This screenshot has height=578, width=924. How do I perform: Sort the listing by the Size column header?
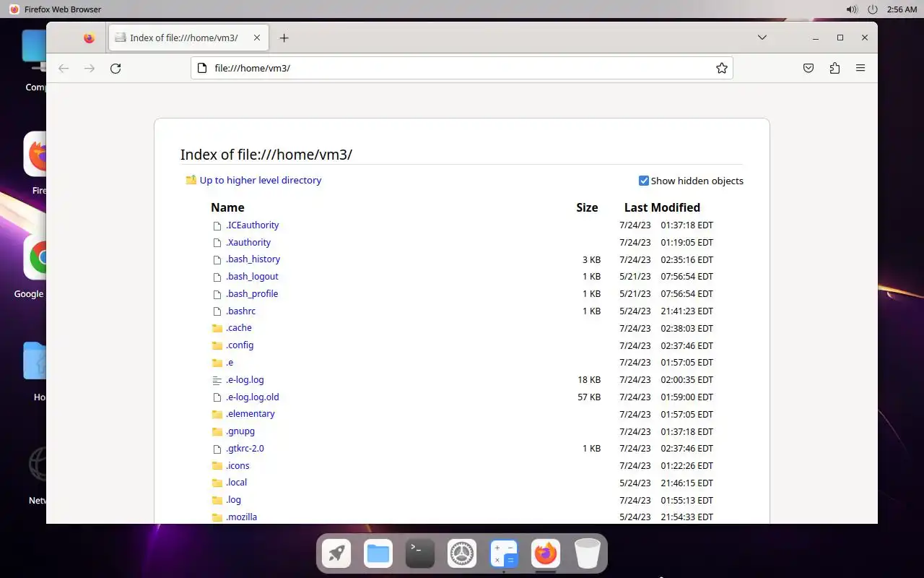[587, 207]
